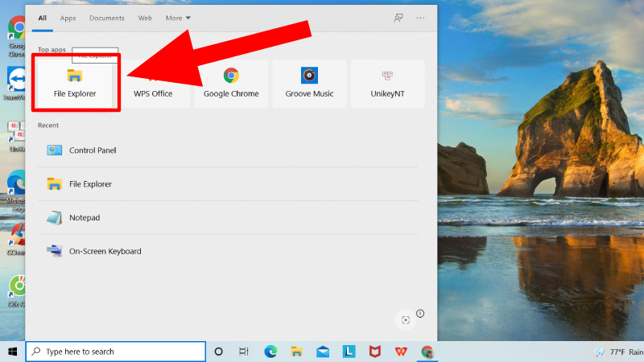
Task: Switch to the Documents tab
Action: point(107,18)
